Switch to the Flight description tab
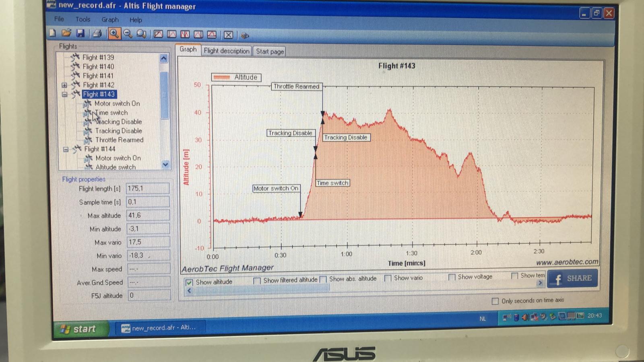The image size is (644, 362). click(227, 51)
